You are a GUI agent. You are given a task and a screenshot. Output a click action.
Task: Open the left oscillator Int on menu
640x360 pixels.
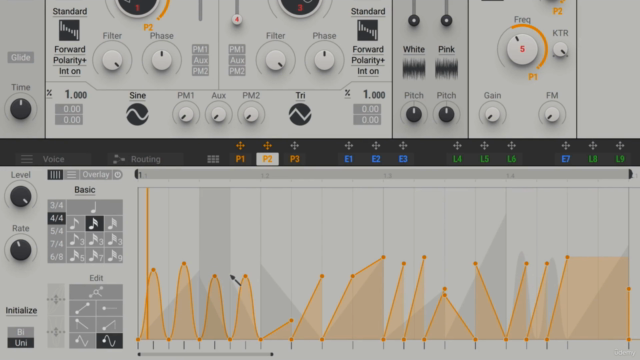point(70,71)
